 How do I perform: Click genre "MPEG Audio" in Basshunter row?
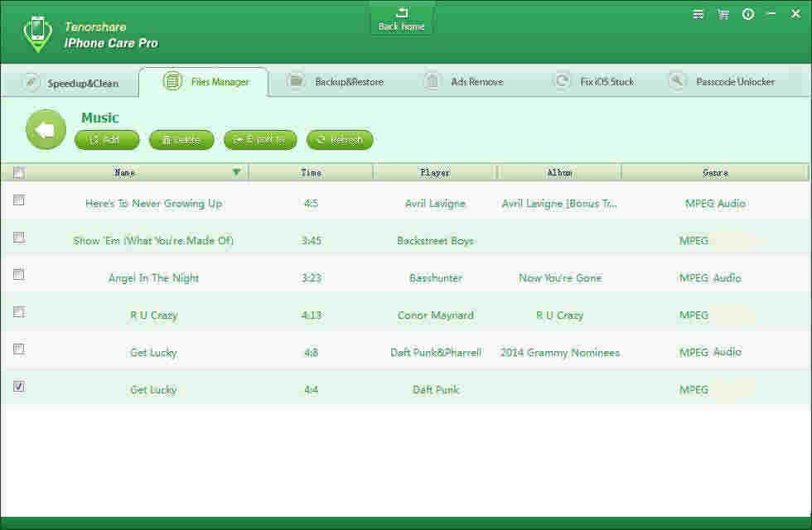tap(711, 278)
